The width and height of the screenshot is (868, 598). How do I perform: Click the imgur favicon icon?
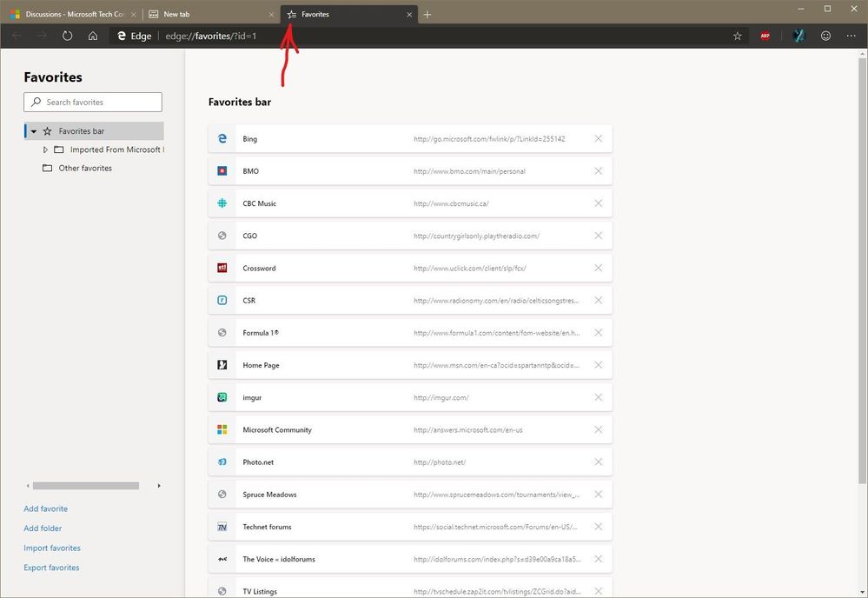point(222,397)
